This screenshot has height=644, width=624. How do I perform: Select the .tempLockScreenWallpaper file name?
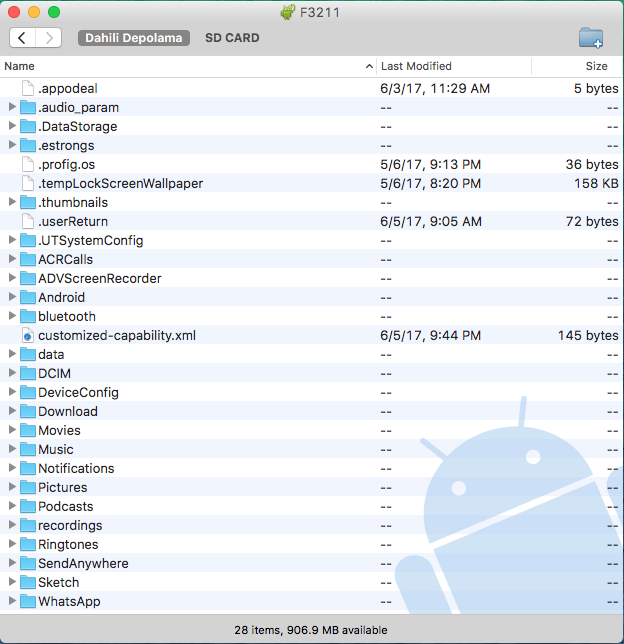[120, 184]
